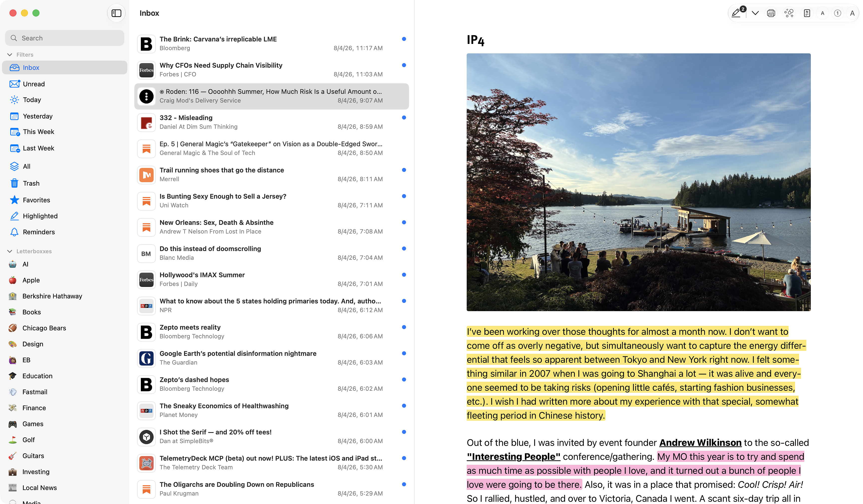
Task: Open the Today filter
Action: [x=64, y=100]
